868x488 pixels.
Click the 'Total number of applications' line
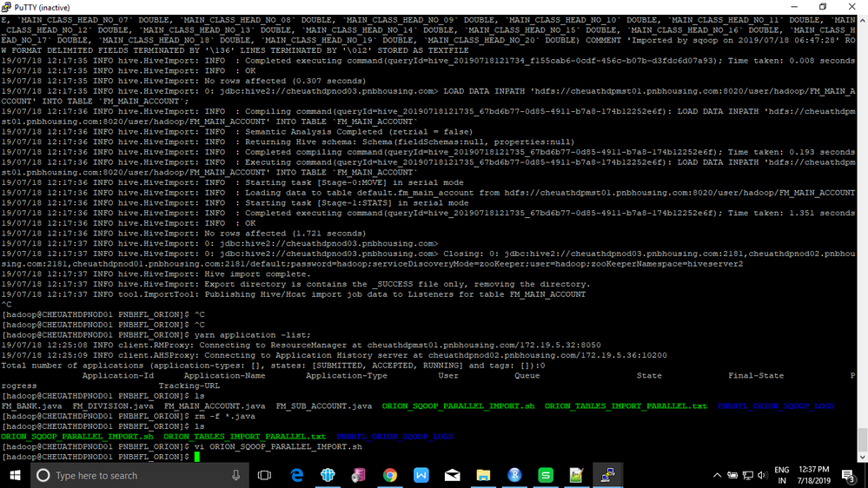tap(273, 366)
